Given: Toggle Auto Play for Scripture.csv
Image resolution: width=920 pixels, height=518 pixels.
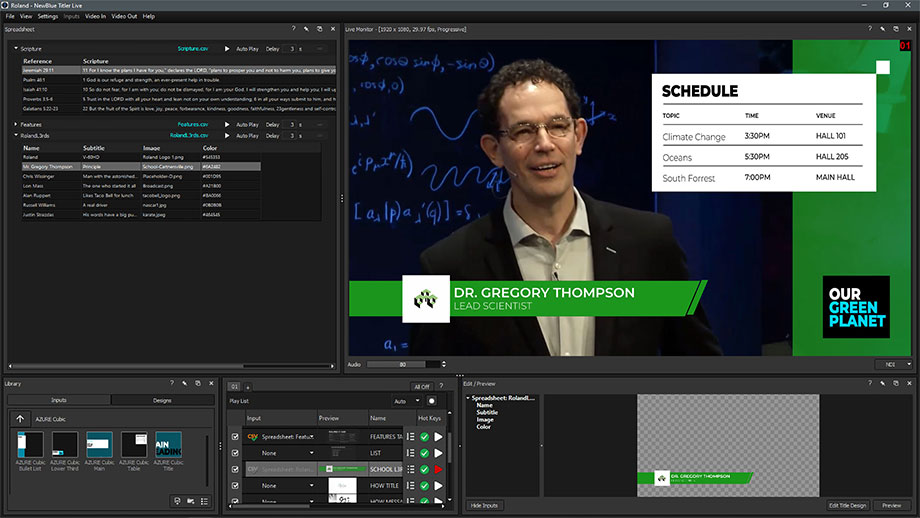Looking at the screenshot, I should pos(247,49).
